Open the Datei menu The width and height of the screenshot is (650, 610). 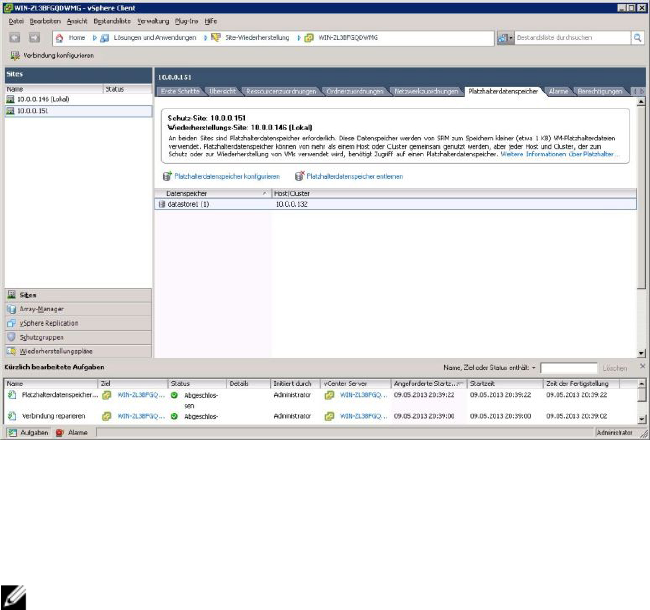coord(16,21)
